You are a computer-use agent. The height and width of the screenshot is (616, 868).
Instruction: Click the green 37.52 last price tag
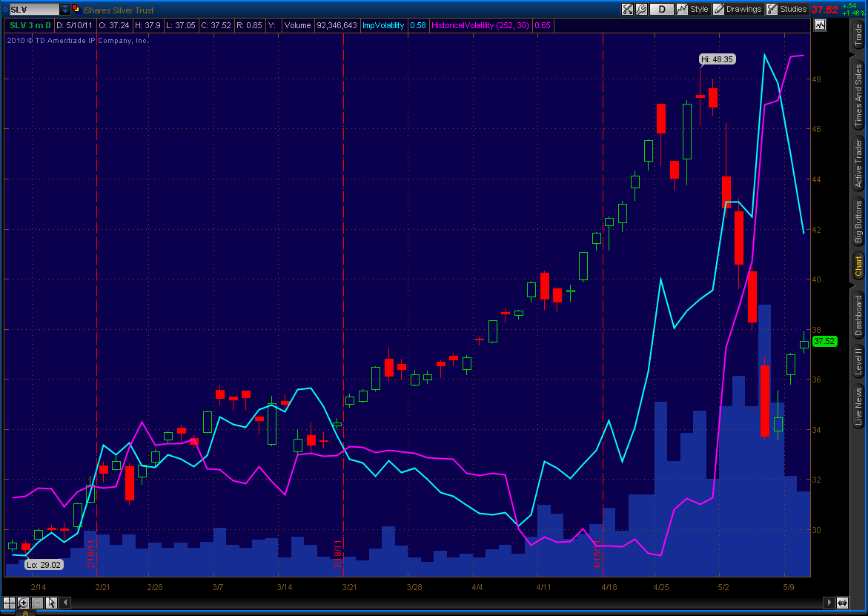pos(824,342)
